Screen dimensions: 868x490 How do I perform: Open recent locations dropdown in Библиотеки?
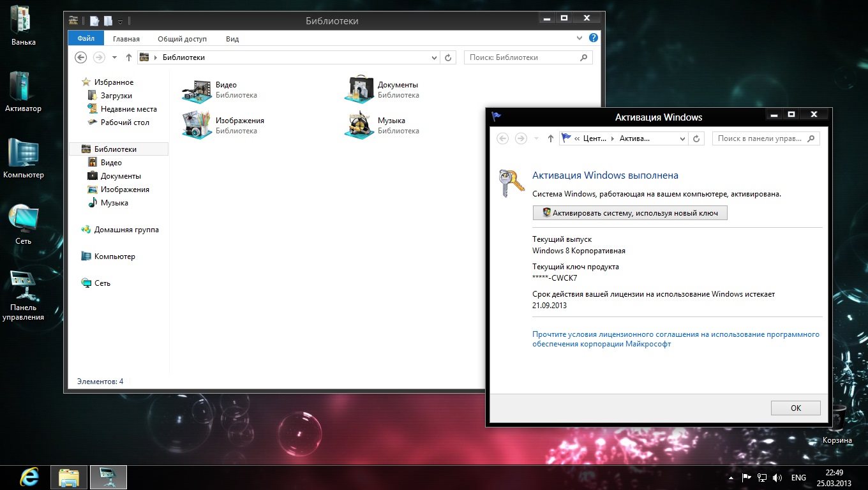coord(114,57)
